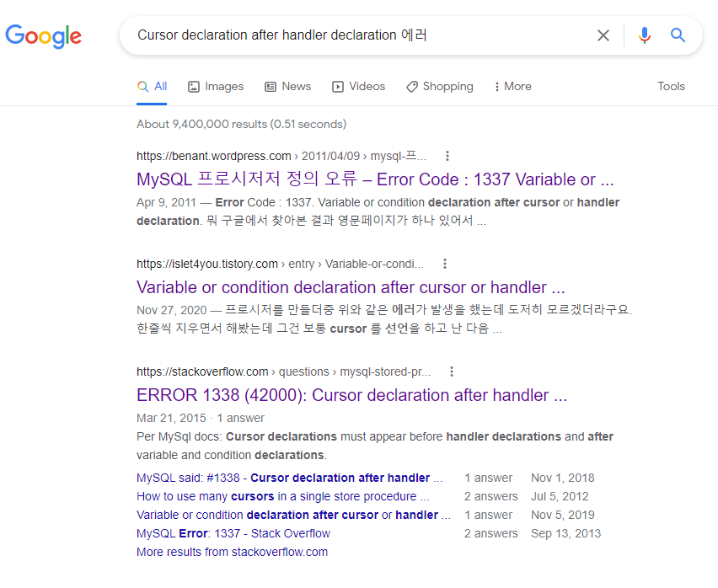Switch to the News tab

[x=287, y=87]
